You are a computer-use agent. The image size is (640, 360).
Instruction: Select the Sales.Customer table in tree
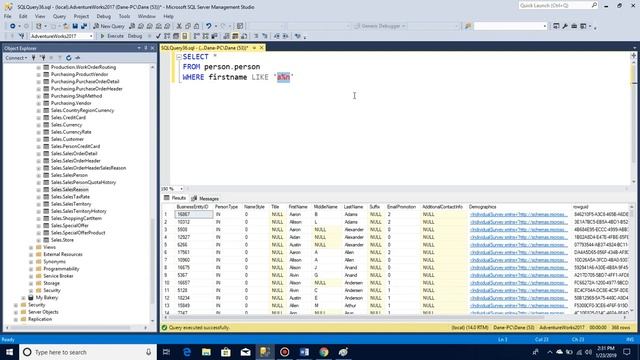pos(67,139)
